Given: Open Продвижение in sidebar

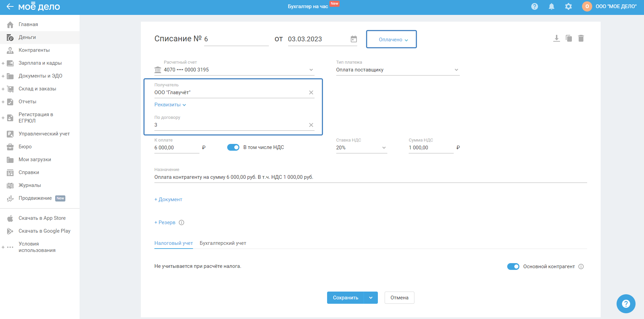Looking at the screenshot, I should [35, 198].
